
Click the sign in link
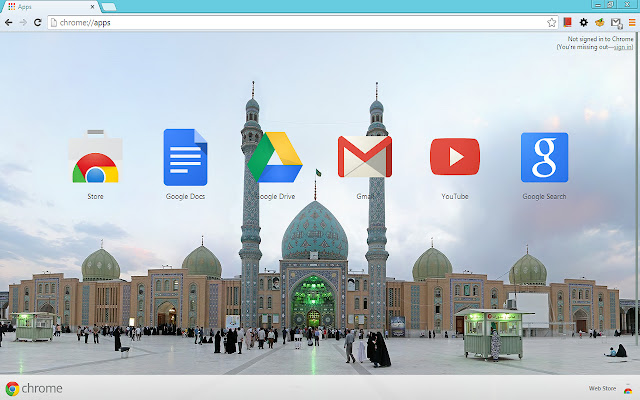622,47
